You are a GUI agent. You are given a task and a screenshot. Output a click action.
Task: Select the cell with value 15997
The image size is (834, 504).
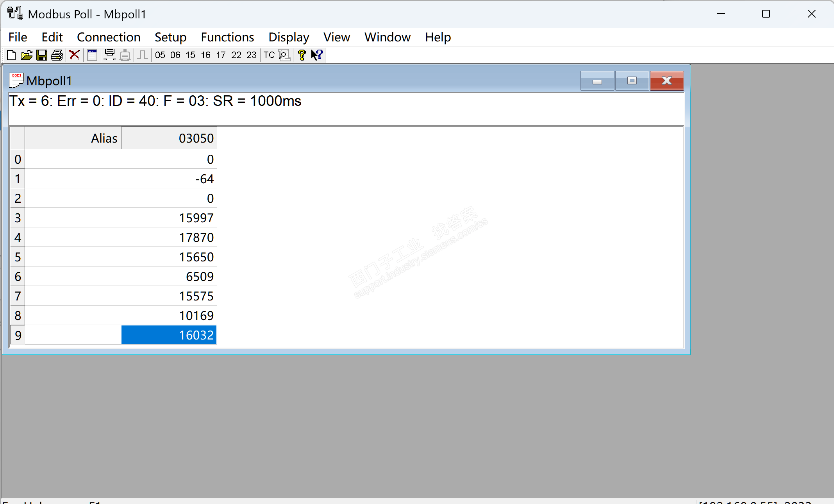coord(169,218)
